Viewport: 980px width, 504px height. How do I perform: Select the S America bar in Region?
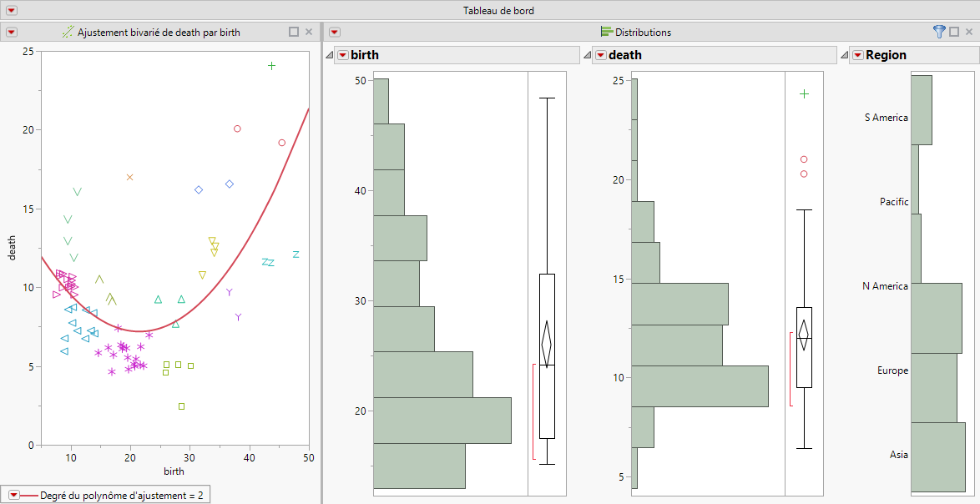click(x=922, y=110)
